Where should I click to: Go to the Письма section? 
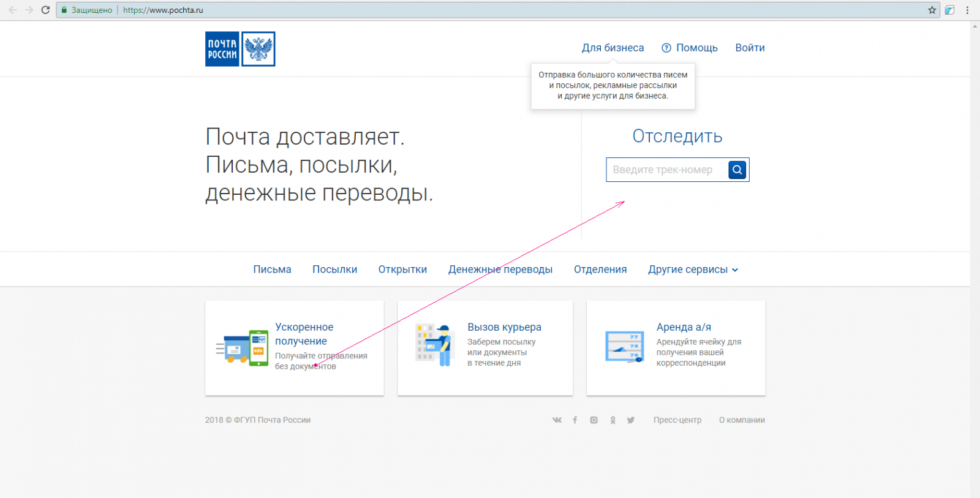(272, 270)
